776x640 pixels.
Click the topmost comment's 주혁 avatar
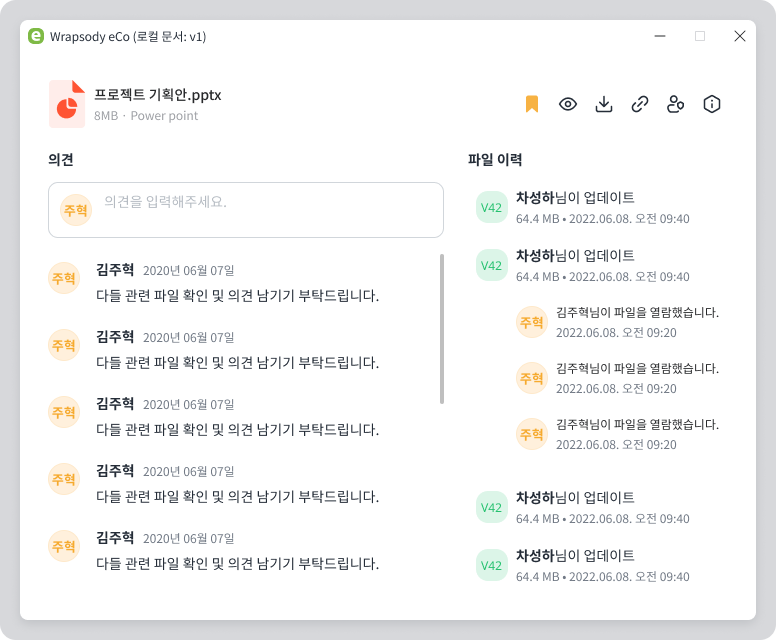tap(64, 278)
